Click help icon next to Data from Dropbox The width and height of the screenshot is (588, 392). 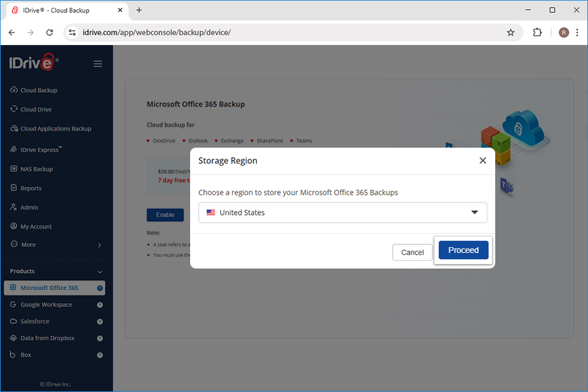(100, 338)
